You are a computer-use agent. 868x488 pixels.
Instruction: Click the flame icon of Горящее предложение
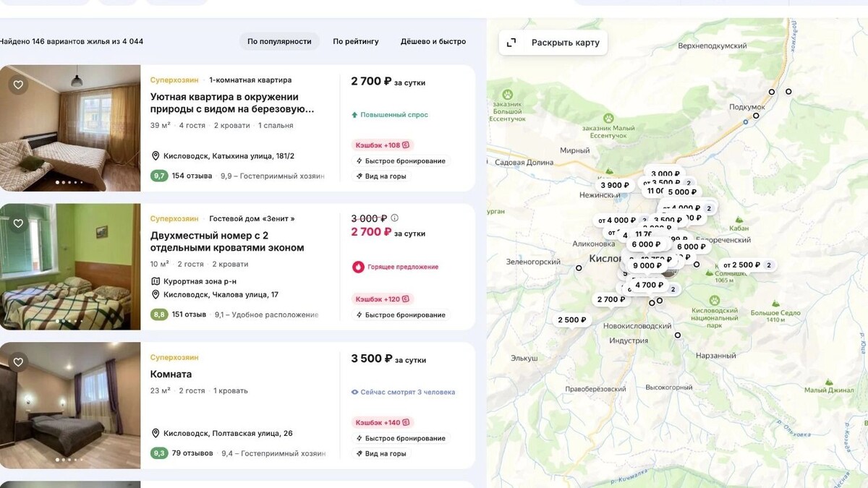tap(358, 267)
